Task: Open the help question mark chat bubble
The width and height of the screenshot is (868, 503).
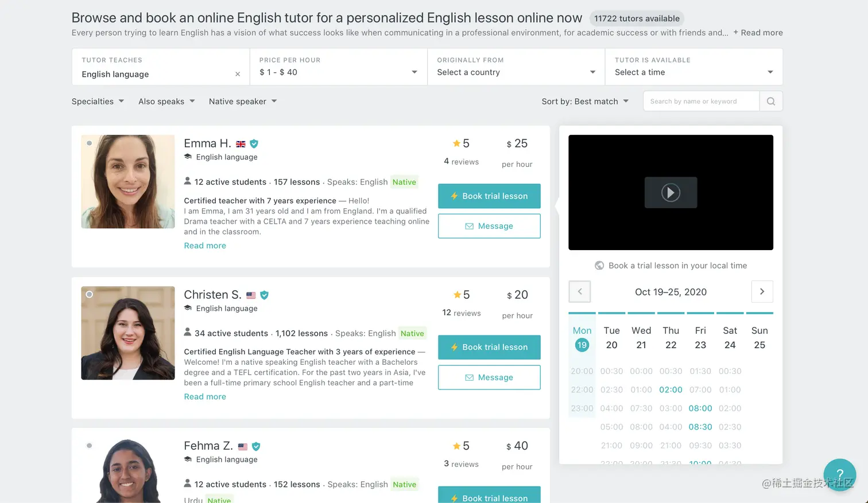Action: [x=839, y=475]
